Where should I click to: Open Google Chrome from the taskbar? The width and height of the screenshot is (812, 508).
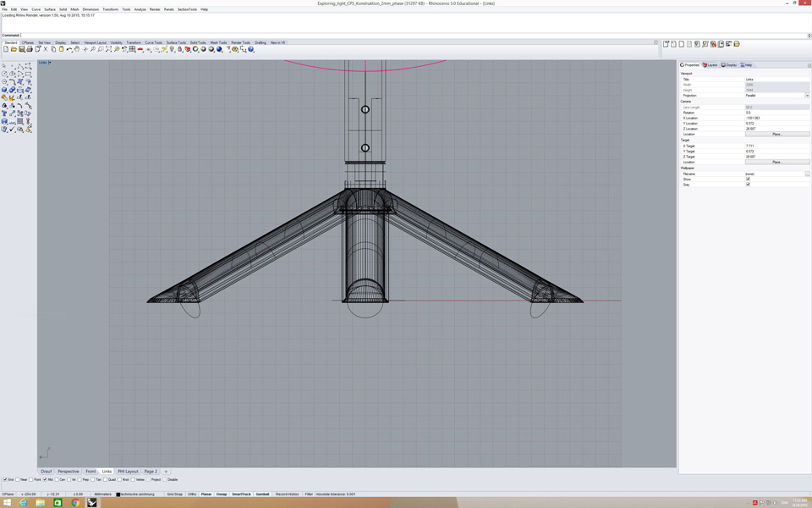(x=75, y=502)
